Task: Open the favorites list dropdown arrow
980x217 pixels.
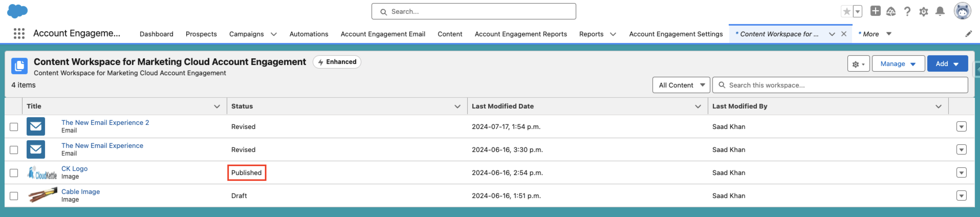Action: tap(857, 12)
